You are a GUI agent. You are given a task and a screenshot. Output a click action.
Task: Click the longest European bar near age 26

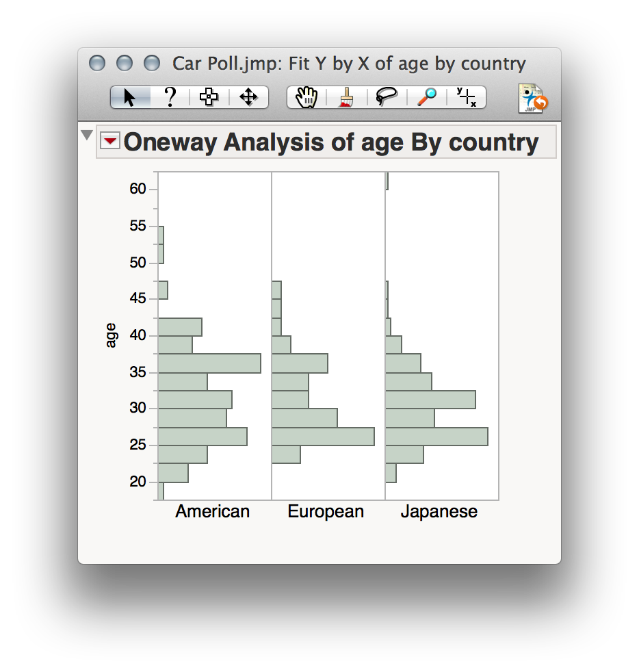point(323,437)
